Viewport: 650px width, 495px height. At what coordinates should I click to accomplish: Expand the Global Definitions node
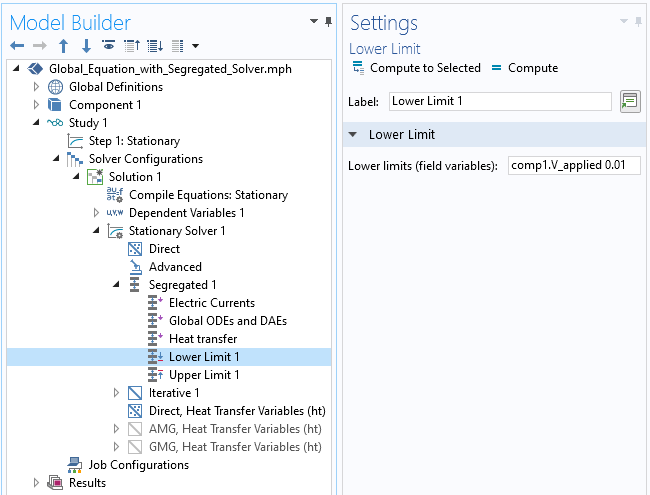click(36, 87)
